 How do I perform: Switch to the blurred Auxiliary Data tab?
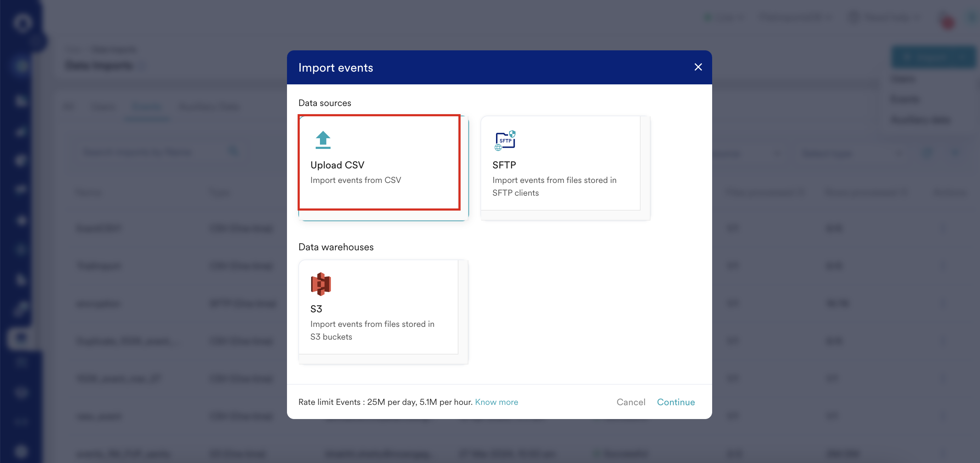click(x=208, y=107)
